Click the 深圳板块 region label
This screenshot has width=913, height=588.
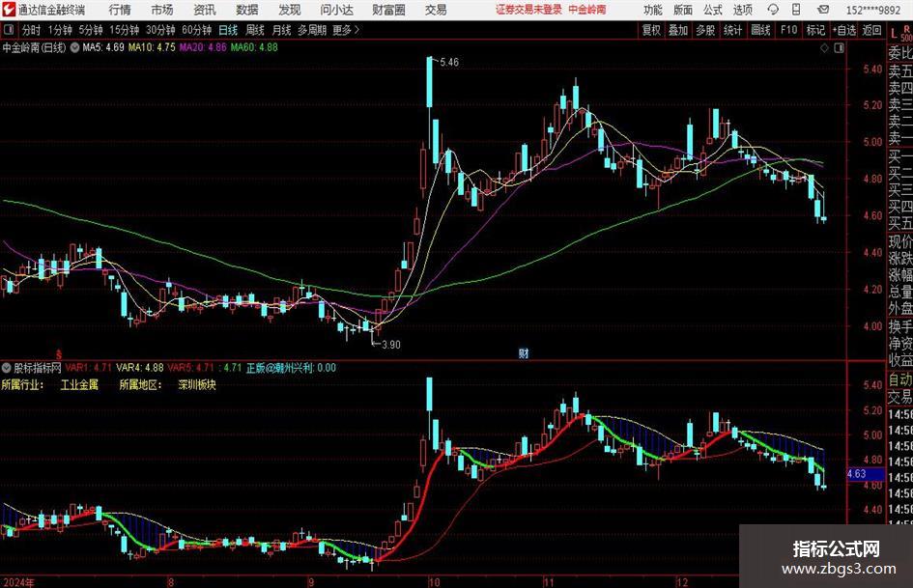(x=197, y=385)
